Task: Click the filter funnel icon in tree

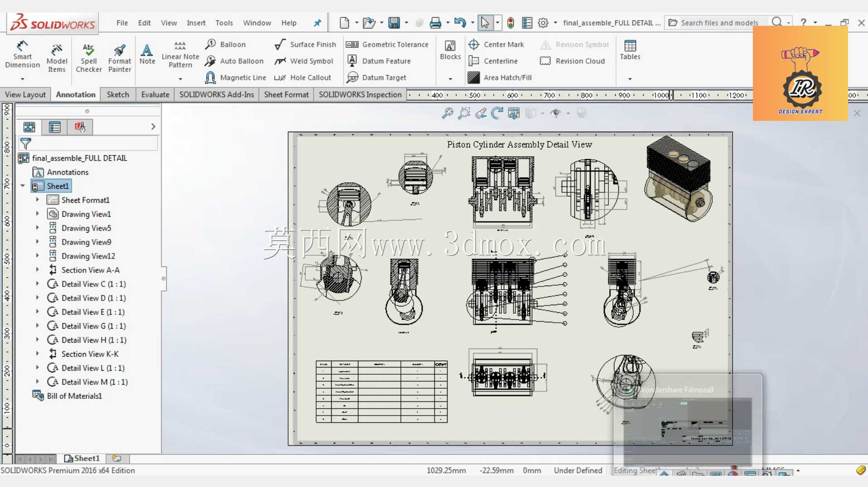Action: [x=26, y=144]
